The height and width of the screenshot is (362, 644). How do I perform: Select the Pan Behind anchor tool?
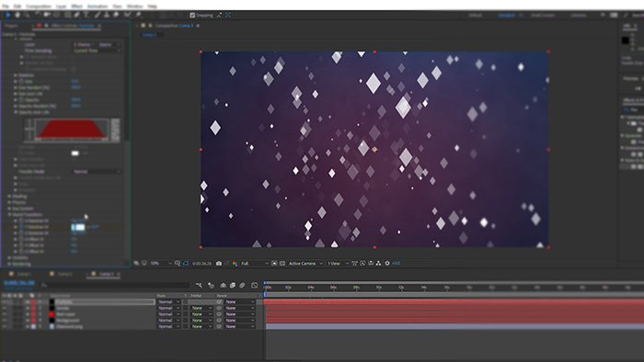tap(57, 15)
